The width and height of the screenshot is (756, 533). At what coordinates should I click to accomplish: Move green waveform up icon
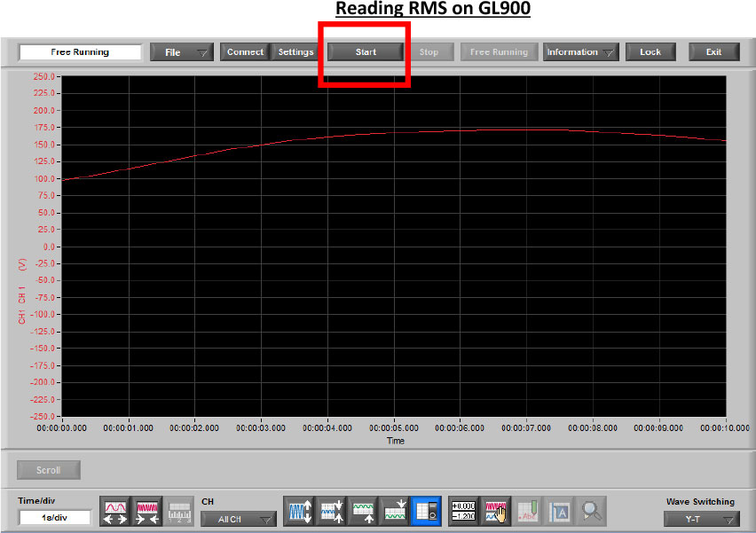363,512
